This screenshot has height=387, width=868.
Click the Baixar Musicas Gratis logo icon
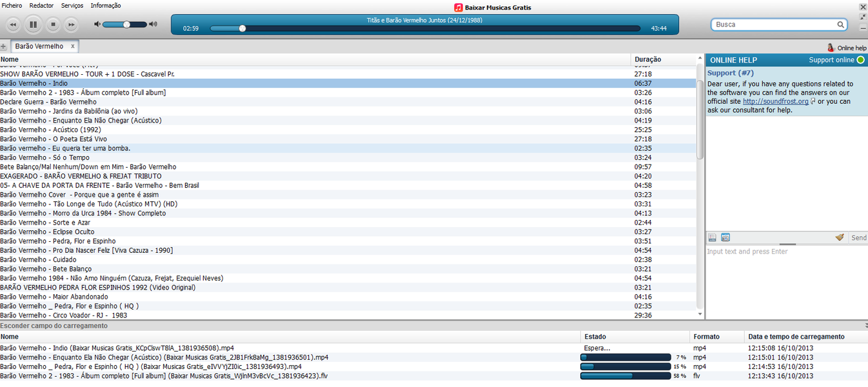pyautogui.click(x=458, y=7)
